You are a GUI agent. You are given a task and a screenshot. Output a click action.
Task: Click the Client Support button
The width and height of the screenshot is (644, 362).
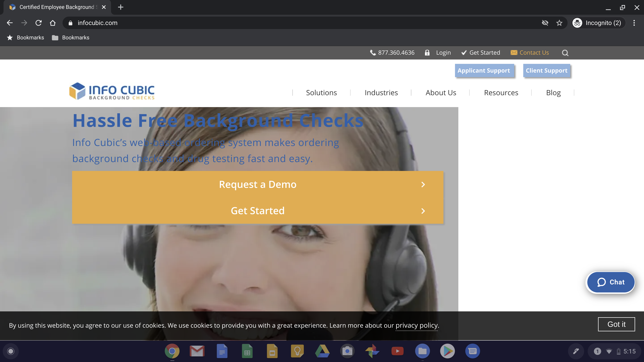point(547,71)
